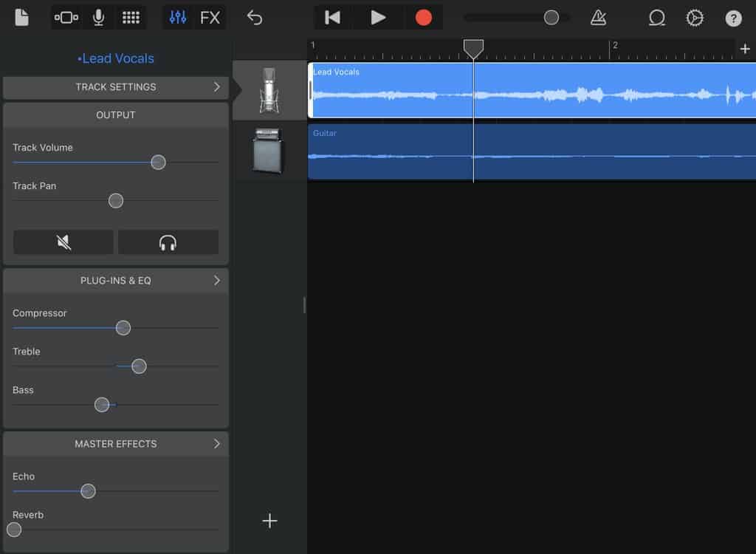Image resolution: width=756 pixels, height=554 pixels.
Task: Toggle the track controls mixer button
Action: click(x=178, y=18)
